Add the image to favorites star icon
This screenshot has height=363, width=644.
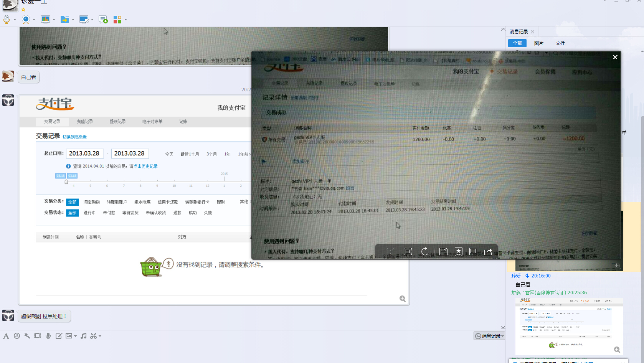click(458, 251)
